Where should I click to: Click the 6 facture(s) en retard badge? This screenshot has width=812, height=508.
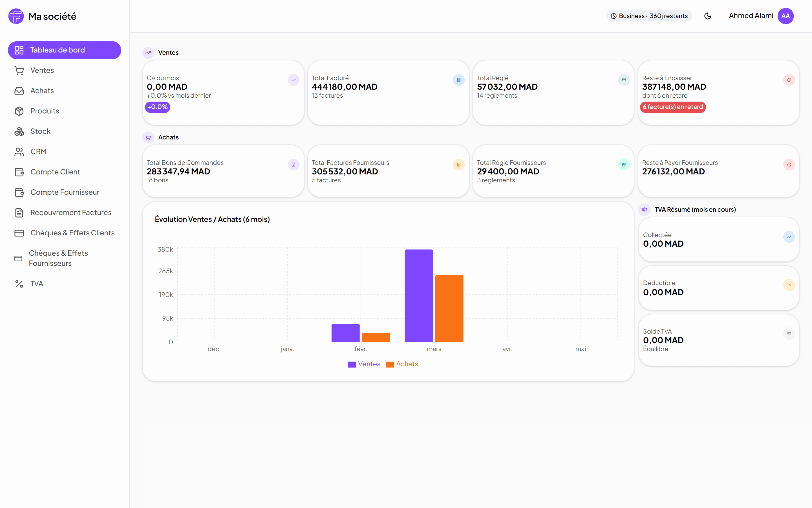coord(673,107)
